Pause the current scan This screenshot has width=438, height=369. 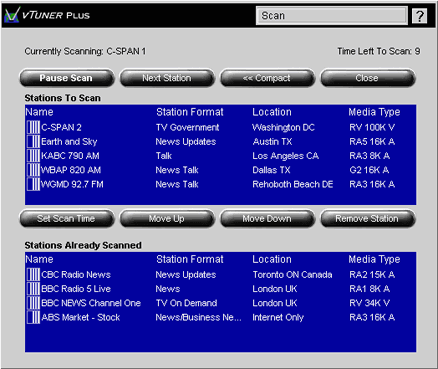click(x=66, y=78)
